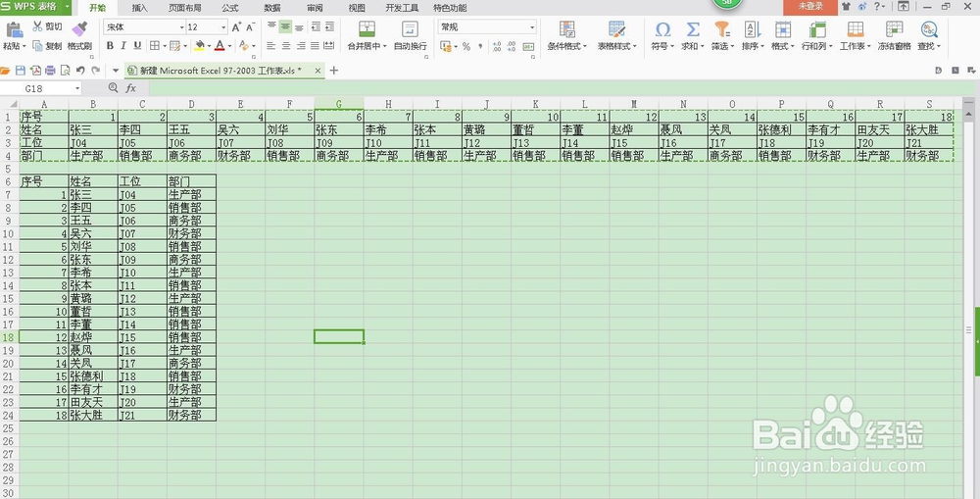Switch to the 页面布局 tab
The height and width of the screenshot is (499, 980).
(x=185, y=8)
